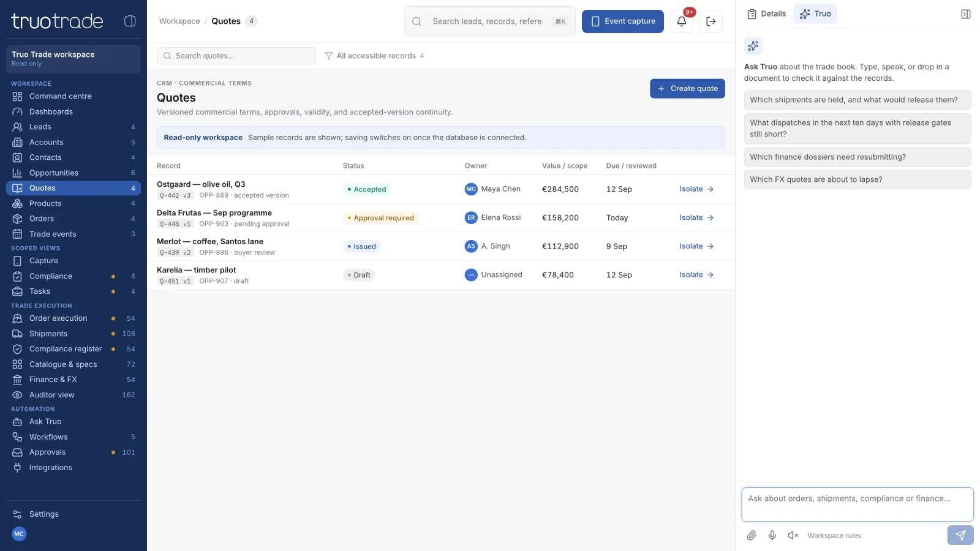Open Workflows in the sidebar

point(73,437)
